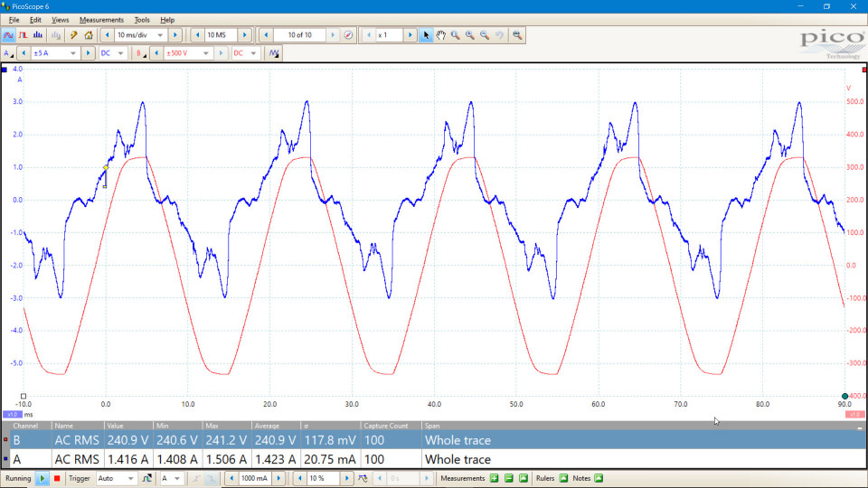Decrease timebase from 10 ms/div
Viewport: 868px width, 488px height.
click(108, 35)
